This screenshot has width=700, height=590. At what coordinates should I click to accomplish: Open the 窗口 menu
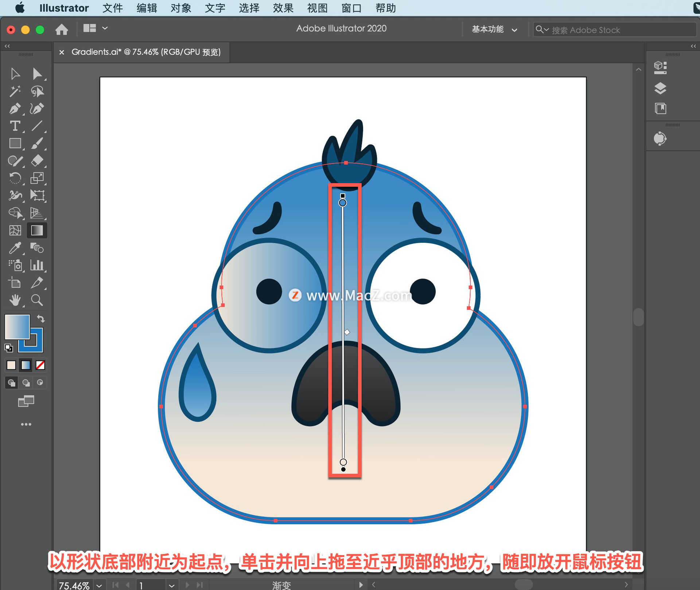click(351, 8)
